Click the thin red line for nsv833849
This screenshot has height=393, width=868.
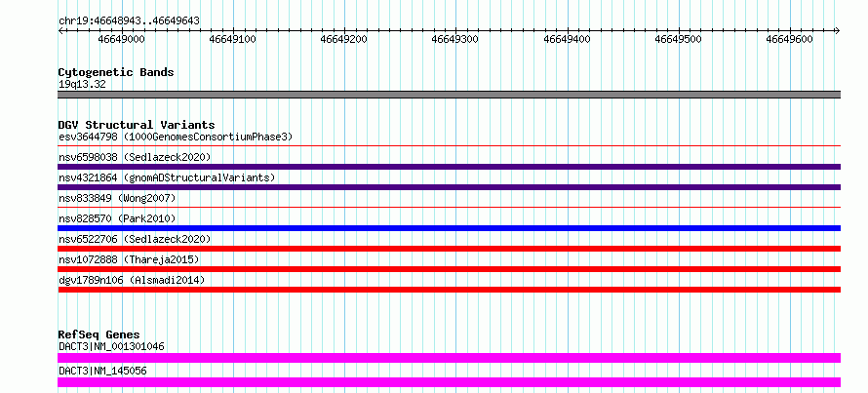click(x=450, y=208)
